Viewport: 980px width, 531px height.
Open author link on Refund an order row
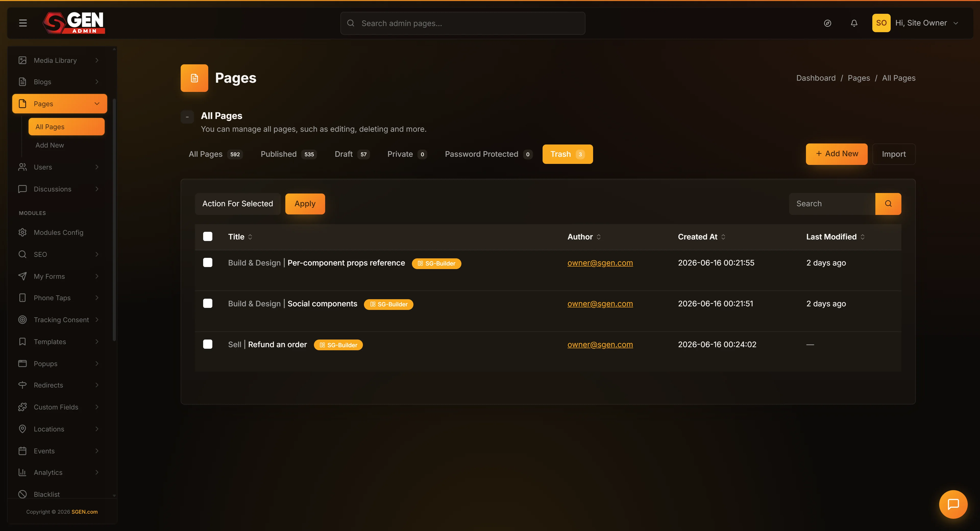click(600, 344)
